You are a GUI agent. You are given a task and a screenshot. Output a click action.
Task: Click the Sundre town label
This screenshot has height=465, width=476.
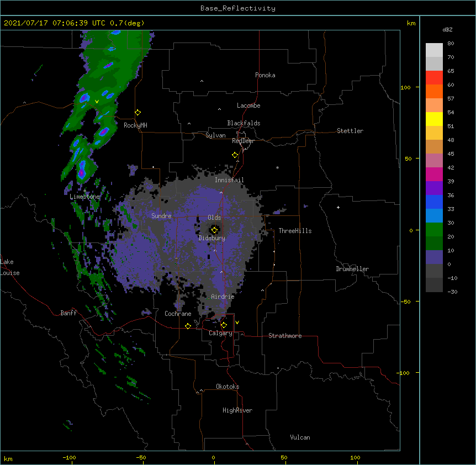pyautogui.click(x=161, y=216)
